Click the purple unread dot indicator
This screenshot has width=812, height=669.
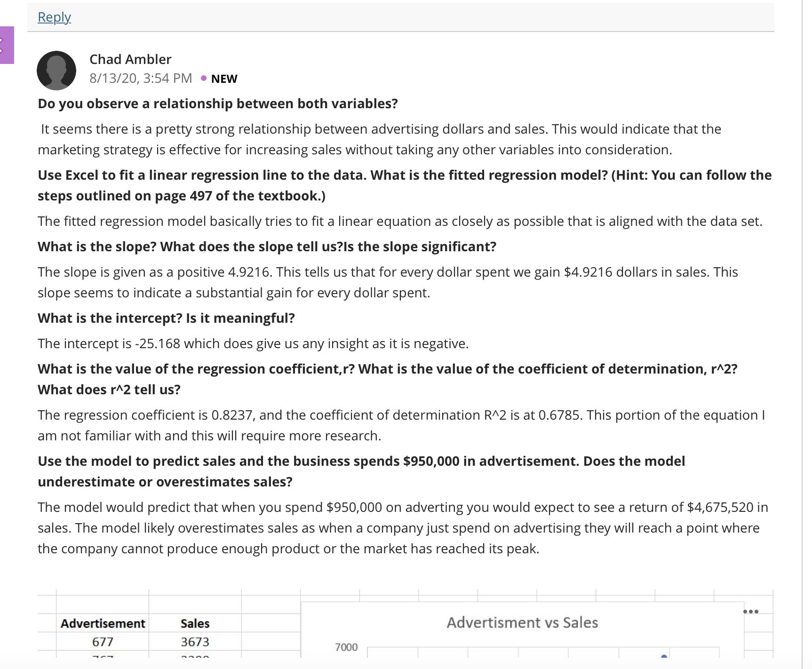click(x=203, y=78)
